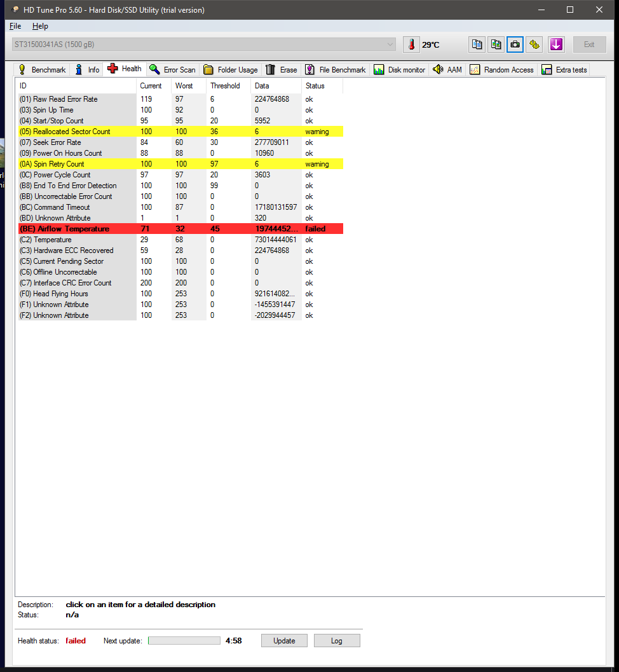Screen dimensions: 619x672
Task: Click the Current column header
Action: tap(154, 86)
